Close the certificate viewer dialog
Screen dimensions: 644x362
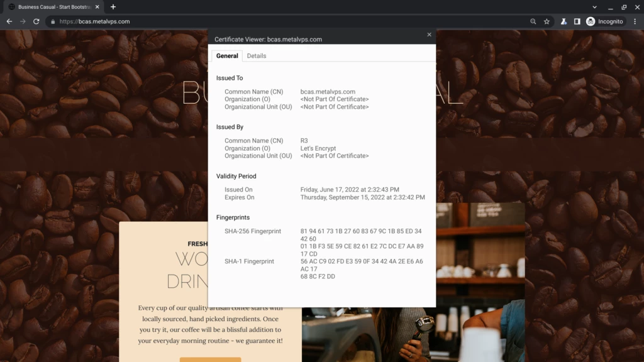pos(429,35)
